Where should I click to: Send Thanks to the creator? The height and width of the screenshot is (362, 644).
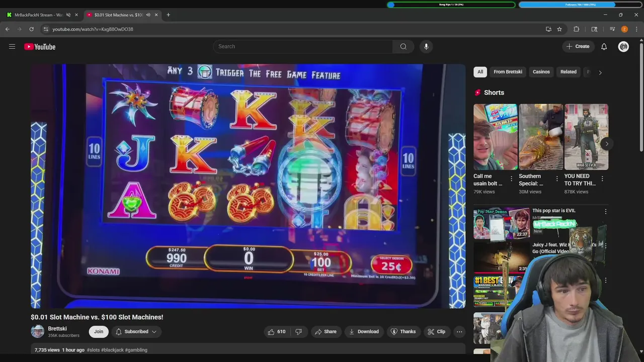[x=404, y=331]
